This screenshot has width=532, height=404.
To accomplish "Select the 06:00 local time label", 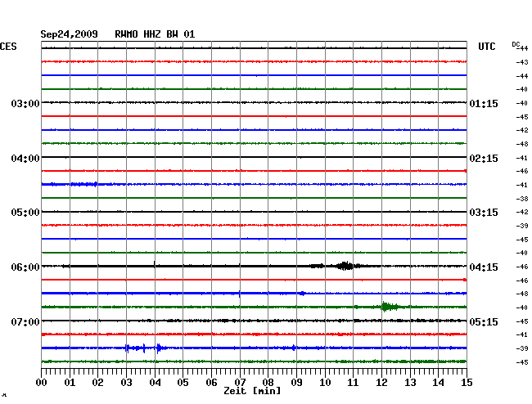I will click(x=25, y=267).
